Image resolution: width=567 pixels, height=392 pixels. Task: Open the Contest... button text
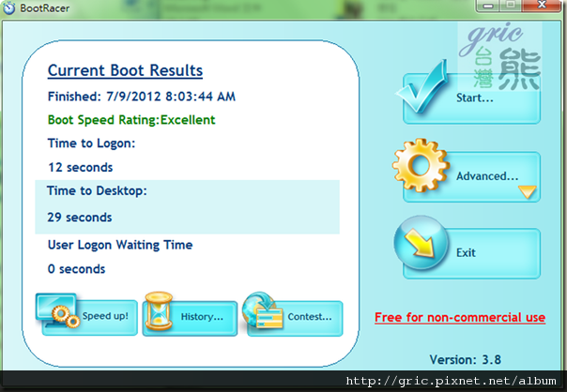[x=310, y=317]
